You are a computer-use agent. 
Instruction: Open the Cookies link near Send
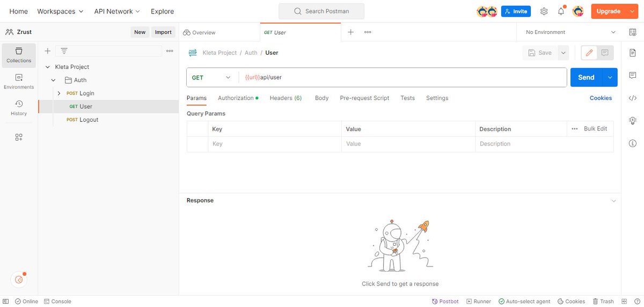pos(601,98)
